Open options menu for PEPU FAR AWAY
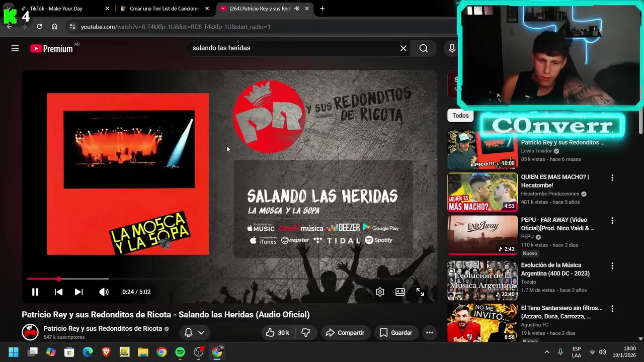Image resolution: width=644 pixels, height=362 pixels. point(612,220)
